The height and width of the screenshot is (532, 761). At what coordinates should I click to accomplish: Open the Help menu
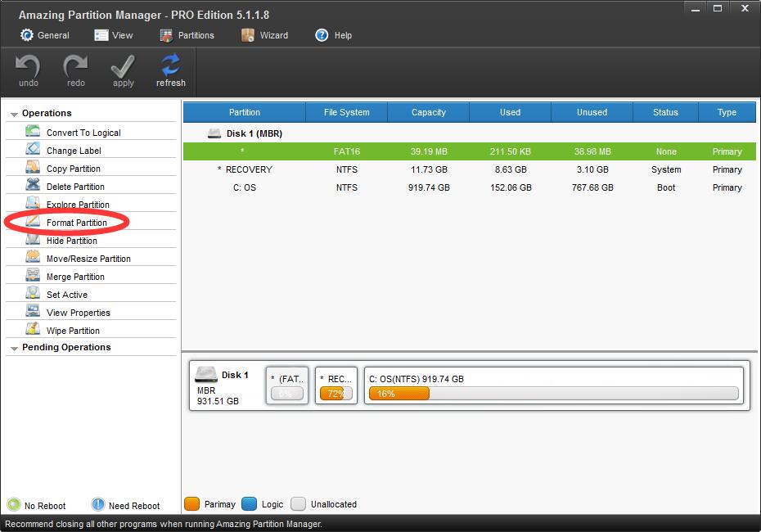[x=333, y=35]
